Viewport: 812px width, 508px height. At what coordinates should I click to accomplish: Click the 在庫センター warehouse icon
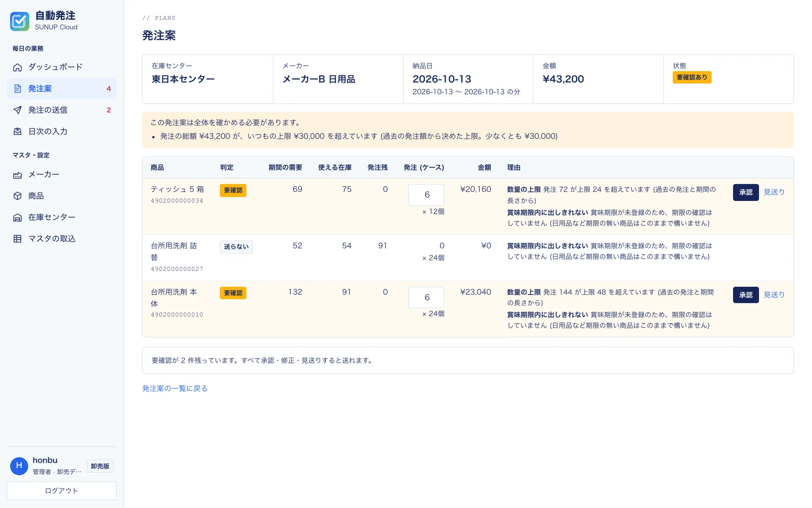(17, 217)
